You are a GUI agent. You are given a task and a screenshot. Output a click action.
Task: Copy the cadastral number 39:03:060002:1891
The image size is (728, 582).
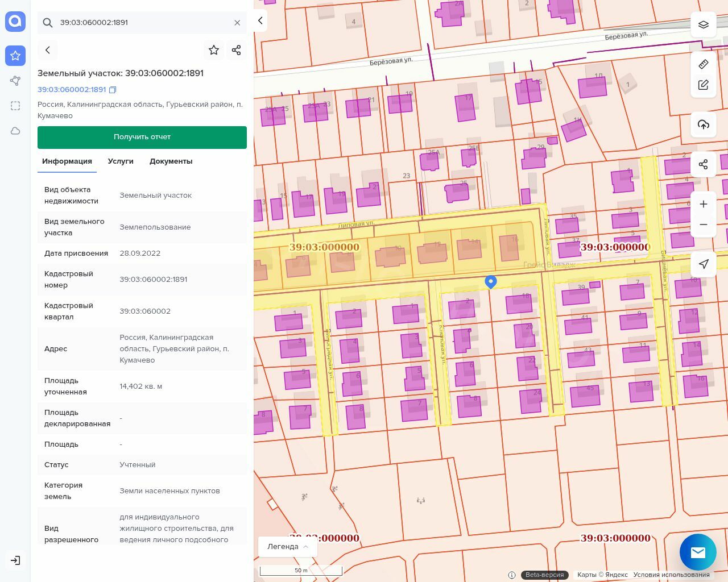(113, 90)
